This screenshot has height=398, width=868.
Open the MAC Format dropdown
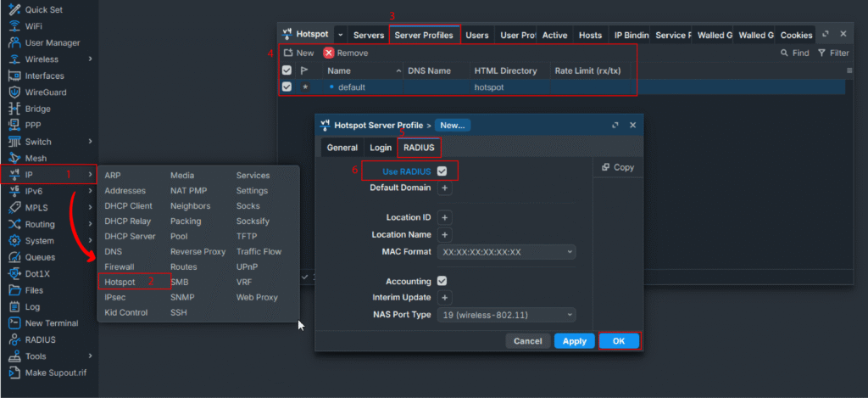507,252
